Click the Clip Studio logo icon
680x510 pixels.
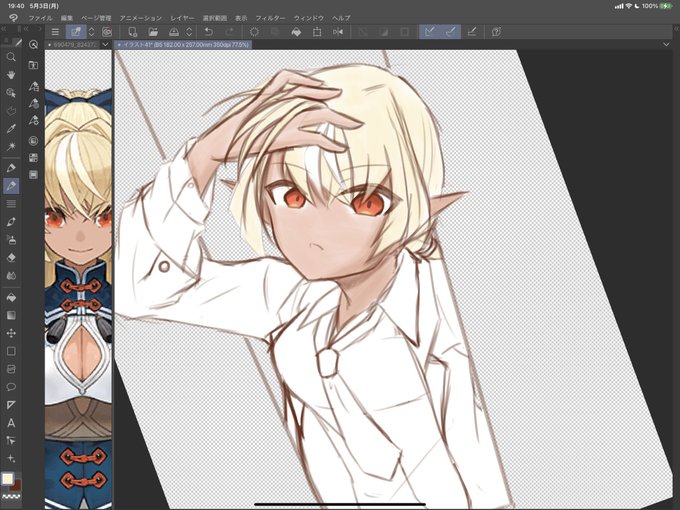[x=13, y=17]
